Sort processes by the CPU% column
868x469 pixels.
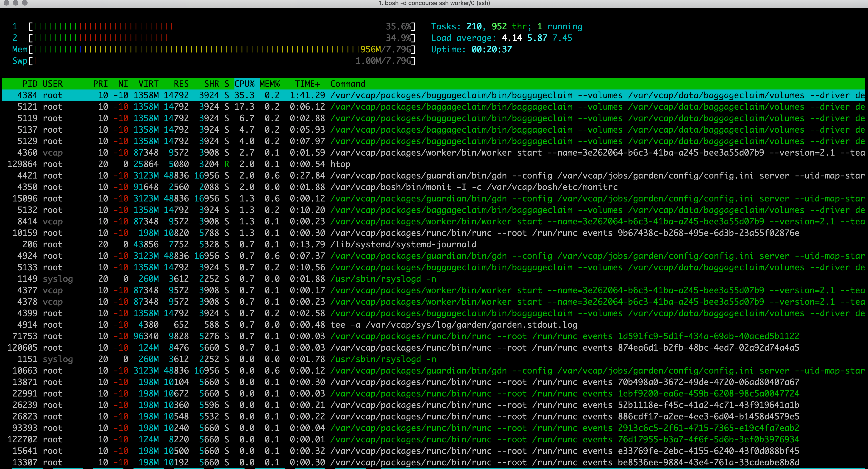(x=245, y=84)
